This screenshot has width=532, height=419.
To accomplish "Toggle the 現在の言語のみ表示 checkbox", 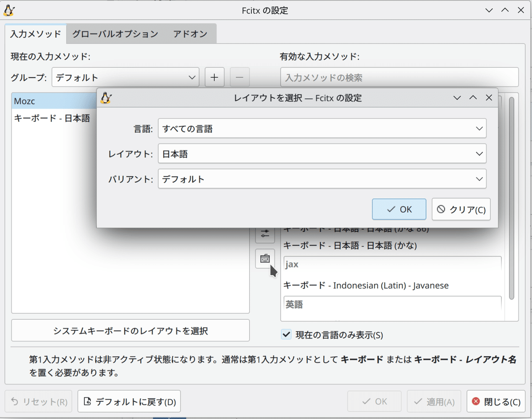I will pos(286,335).
